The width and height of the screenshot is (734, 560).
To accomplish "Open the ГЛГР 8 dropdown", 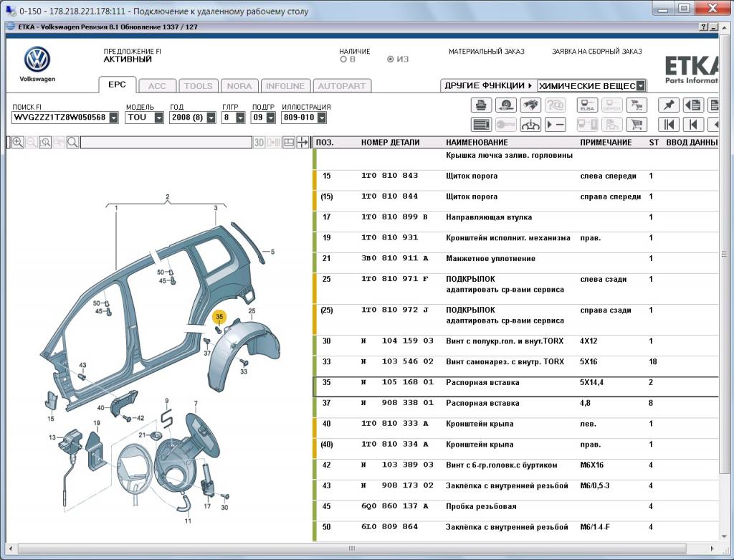I will point(240,118).
